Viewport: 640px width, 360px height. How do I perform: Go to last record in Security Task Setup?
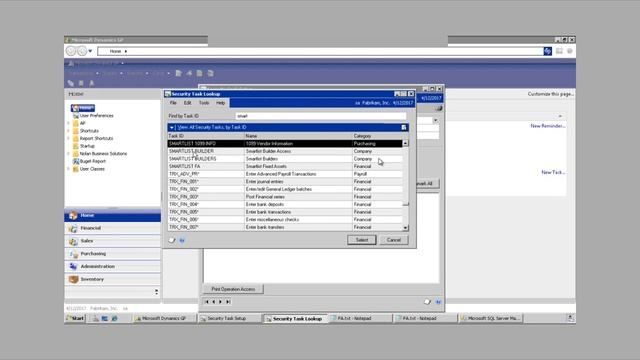pos(228,302)
